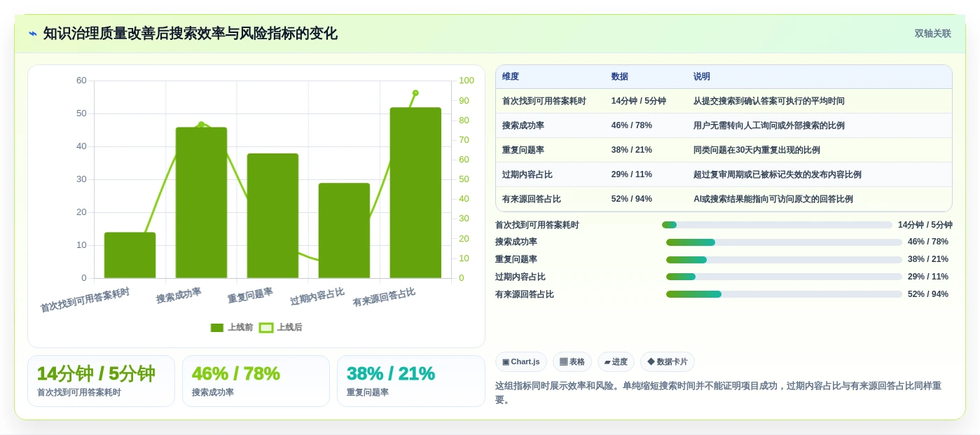This screenshot has height=435, width=980.
Task: Click the 过期内容占比 chart bar
Action: tap(344, 230)
